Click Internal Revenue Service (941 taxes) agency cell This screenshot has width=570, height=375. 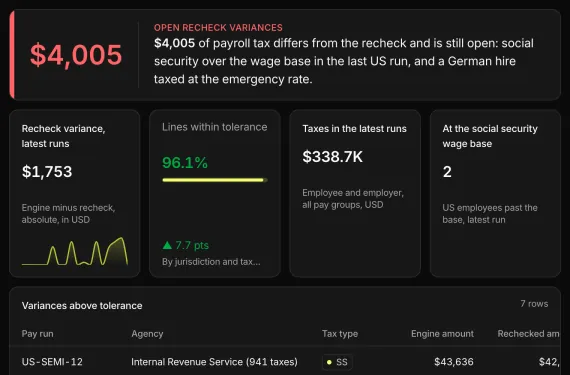(214, 362)
